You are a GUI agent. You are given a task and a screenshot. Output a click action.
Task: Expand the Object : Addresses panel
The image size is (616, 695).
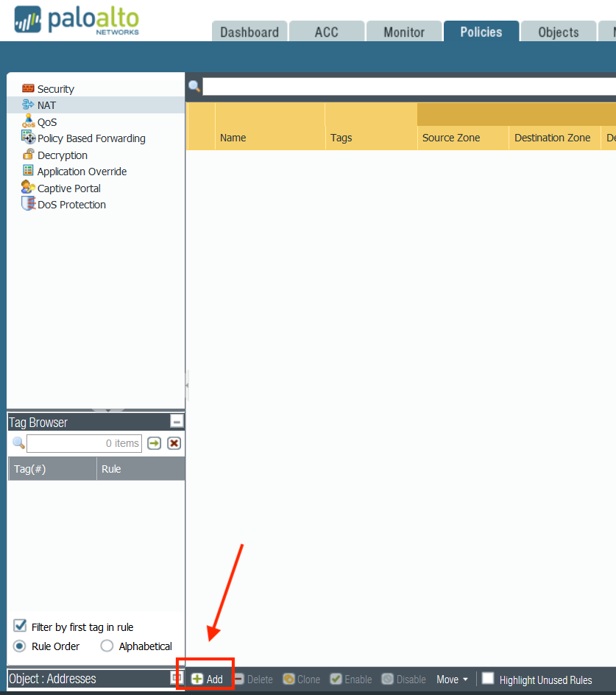click(177, 679)
